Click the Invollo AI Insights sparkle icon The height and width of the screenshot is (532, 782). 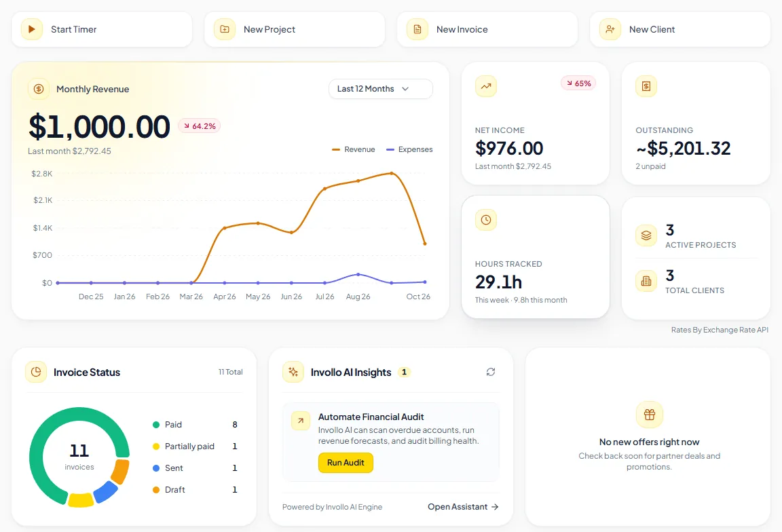click(x=293, y=372)
